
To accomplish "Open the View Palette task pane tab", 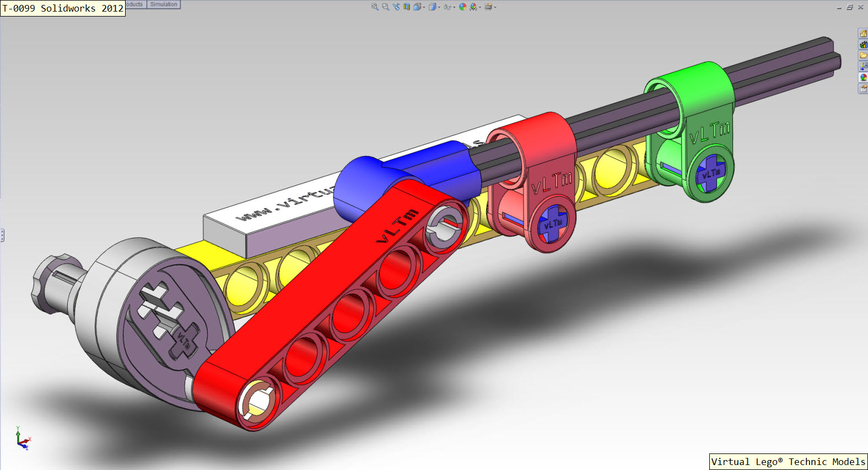I will (x=863, y=66).
